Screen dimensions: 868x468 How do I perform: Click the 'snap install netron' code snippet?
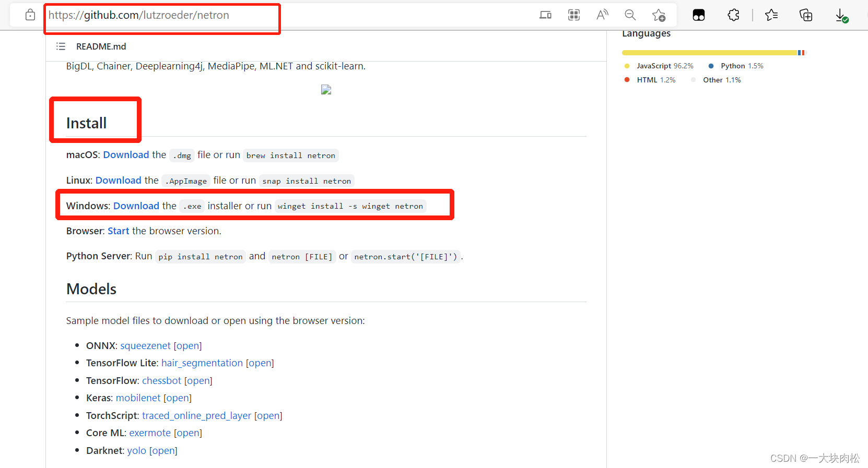[307, 181]
